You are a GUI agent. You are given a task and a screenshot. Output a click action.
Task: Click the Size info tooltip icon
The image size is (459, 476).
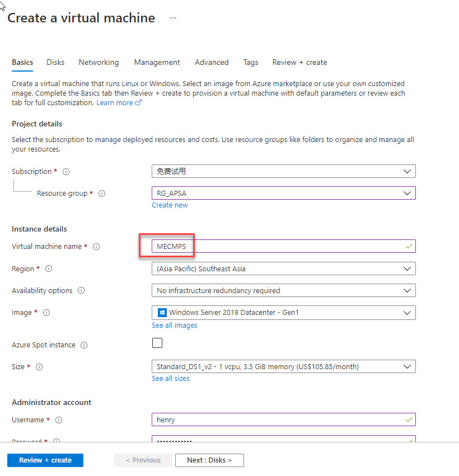coord(39,366)
